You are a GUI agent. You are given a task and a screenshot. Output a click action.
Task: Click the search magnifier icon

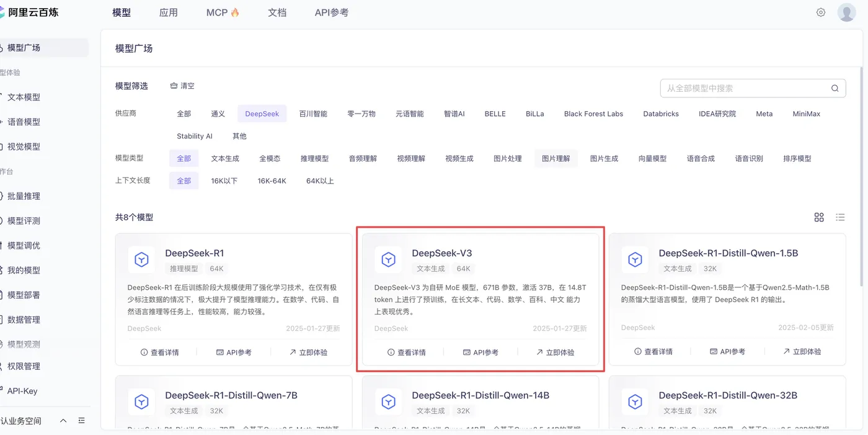pos(835,88)
